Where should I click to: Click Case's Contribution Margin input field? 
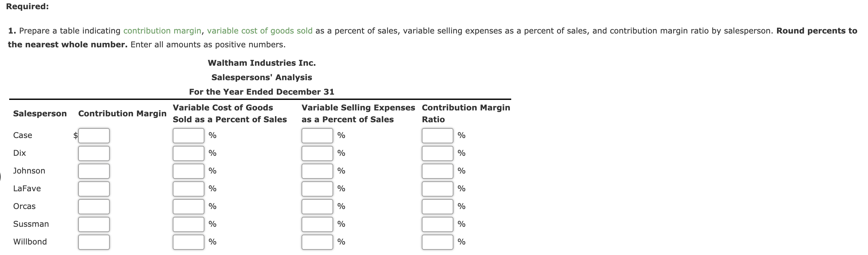coord(94,136)
